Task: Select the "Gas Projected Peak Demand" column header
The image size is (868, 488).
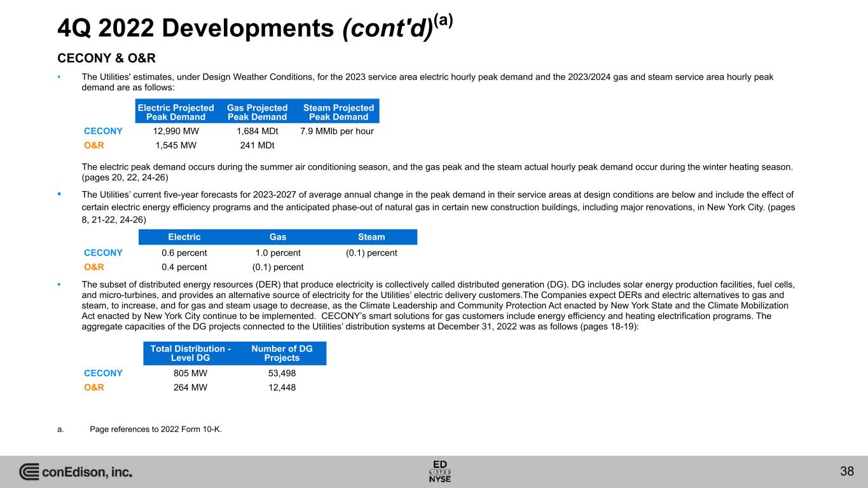Action: click(258, 112)
